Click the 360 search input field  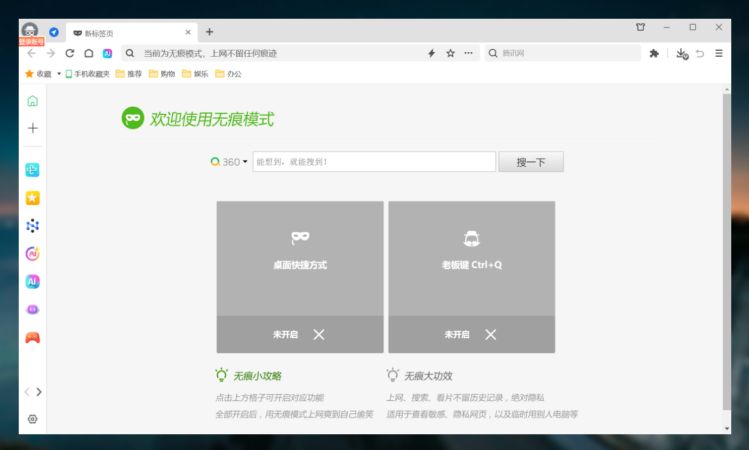coord(373,162)
